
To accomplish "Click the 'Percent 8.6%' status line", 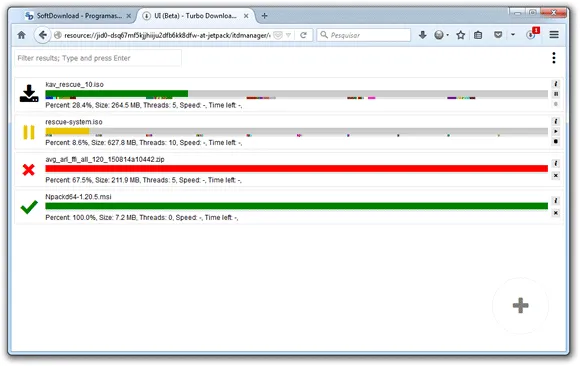I will point(144,143).
